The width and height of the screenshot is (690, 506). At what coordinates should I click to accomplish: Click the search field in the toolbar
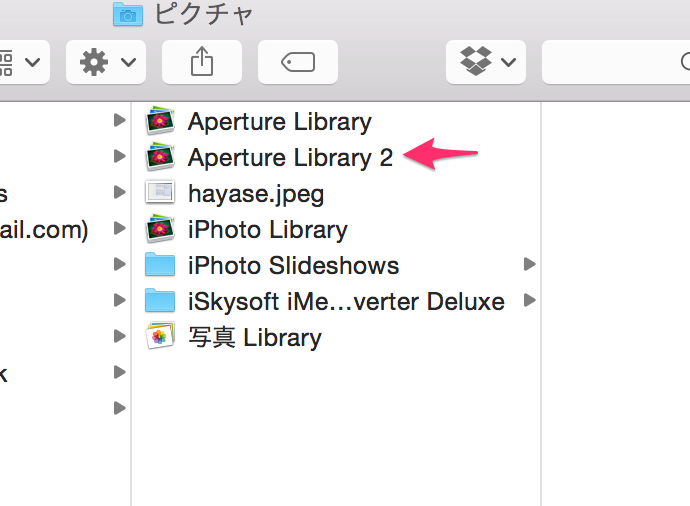coord(615,62)
